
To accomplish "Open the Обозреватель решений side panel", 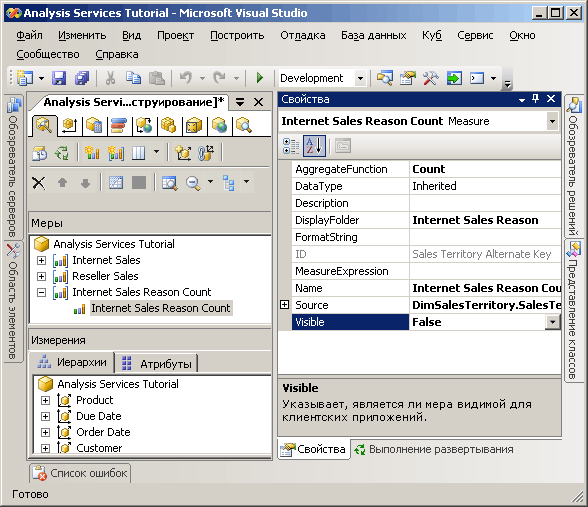I will point(574,166).
